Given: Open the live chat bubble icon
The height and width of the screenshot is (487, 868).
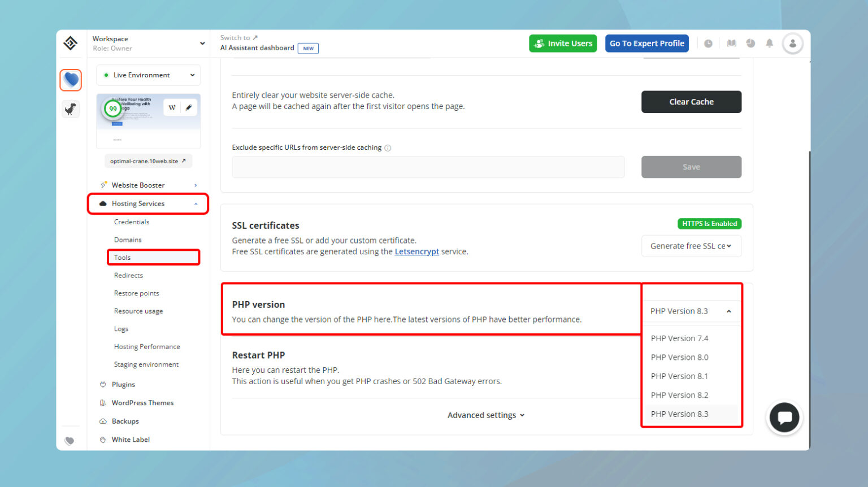Looking at the screenshot, I should click(784, 418).
